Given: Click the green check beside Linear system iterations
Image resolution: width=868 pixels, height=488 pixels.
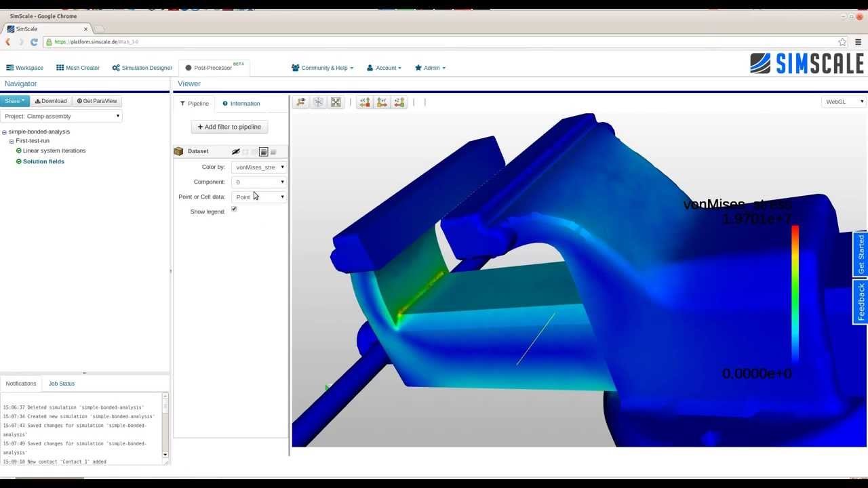Looking at the screenshot, I should click(19, 150).
